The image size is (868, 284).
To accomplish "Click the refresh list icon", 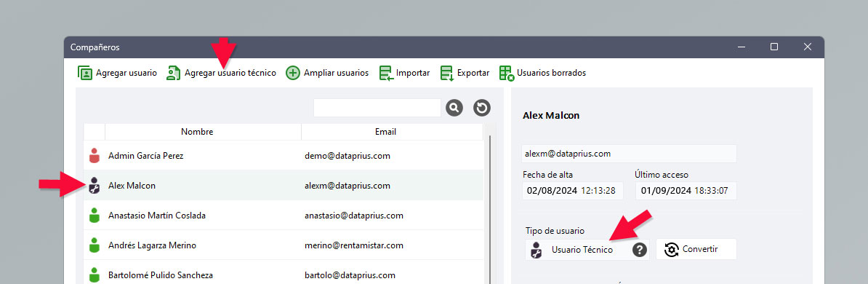I will (482, 108).
